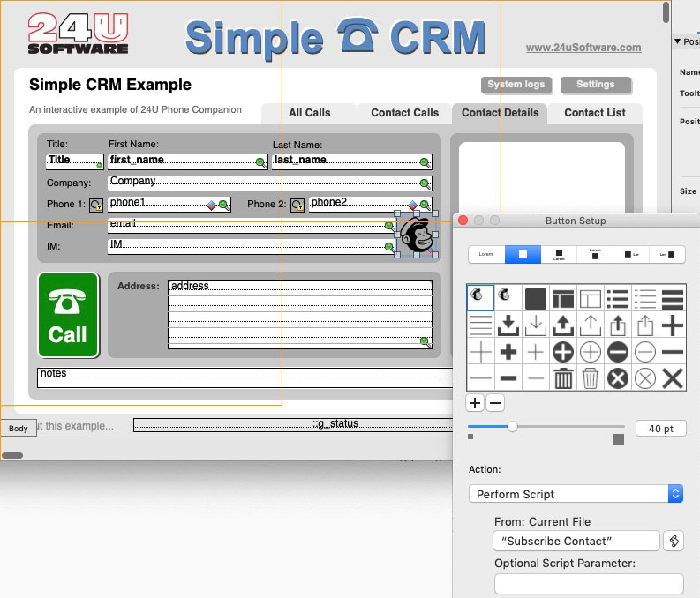Collapse the Position section triangle in Inspector

(677, 41)
